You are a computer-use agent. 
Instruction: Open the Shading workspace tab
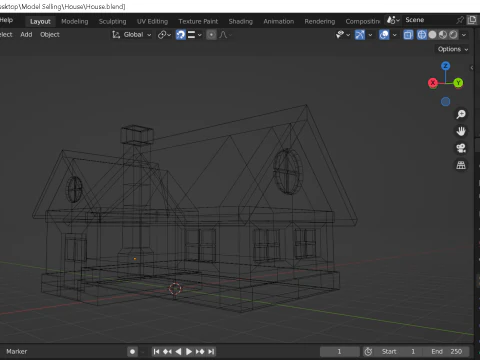tap(240, 21)
